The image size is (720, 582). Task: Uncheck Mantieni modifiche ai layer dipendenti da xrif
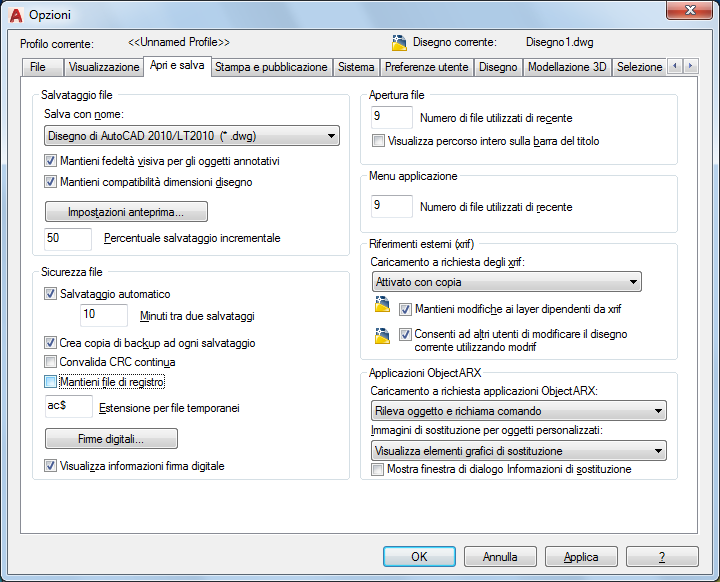(x=405, y=309)
